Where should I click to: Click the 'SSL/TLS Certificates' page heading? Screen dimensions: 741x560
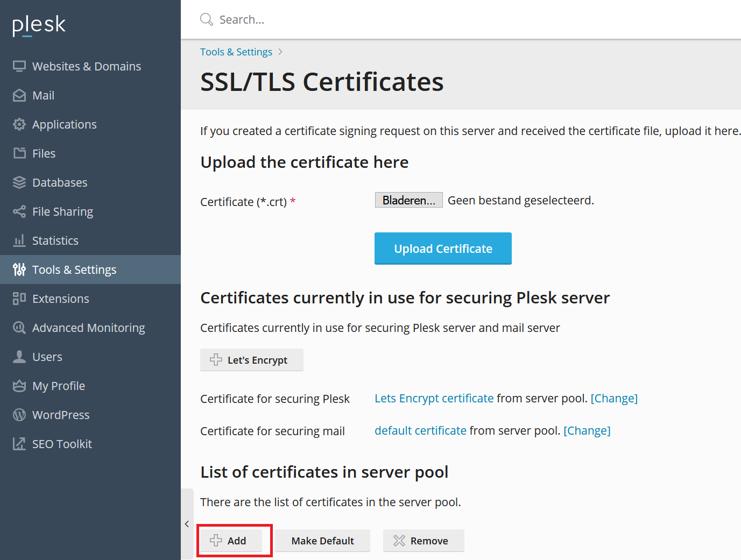click(x=322, y=82)
